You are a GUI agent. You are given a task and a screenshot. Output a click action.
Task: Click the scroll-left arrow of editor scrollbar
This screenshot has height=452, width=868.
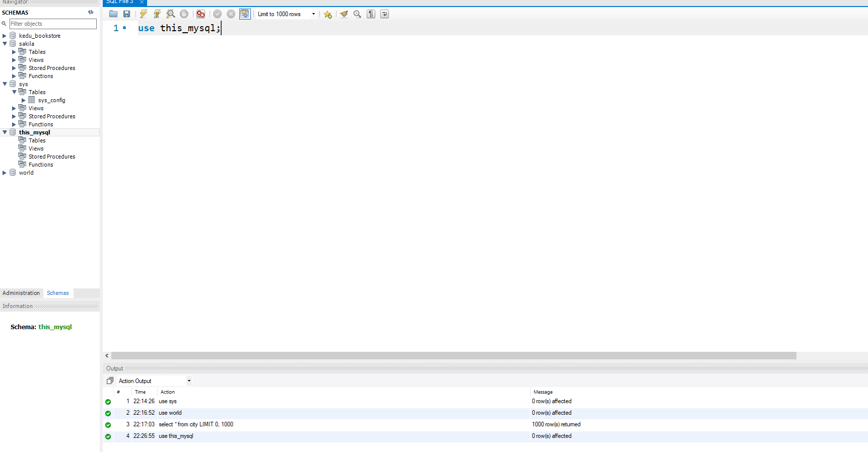pos(107,356)
